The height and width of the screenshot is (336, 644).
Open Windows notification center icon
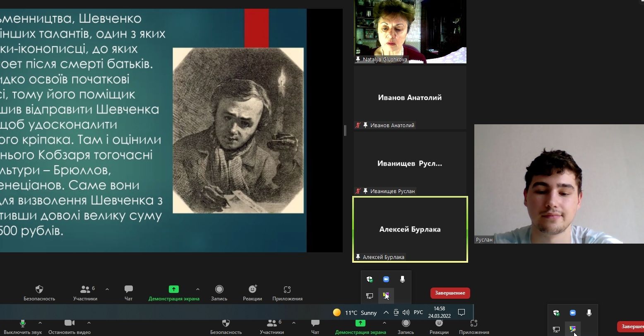[x=461, y=312]
